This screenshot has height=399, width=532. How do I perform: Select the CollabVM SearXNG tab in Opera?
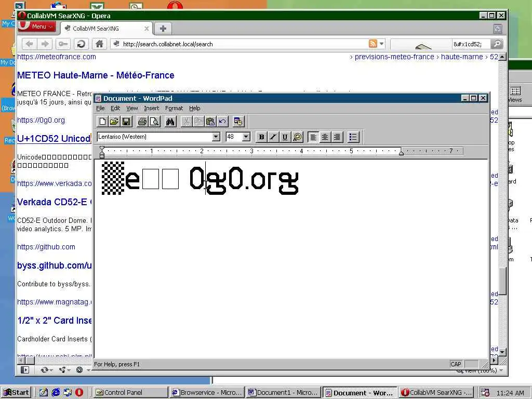click(107, 29)
